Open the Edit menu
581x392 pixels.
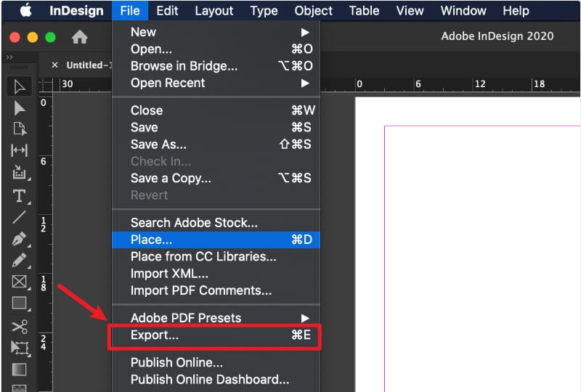point(167,10)
